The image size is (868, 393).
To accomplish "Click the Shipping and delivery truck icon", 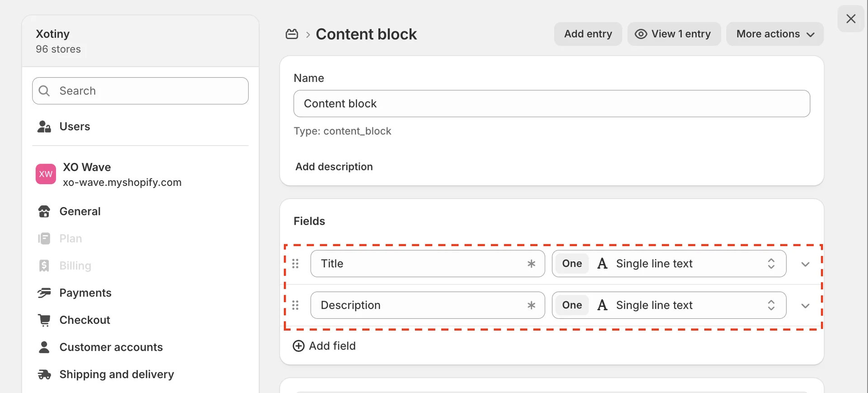I will tap(44, 374).
